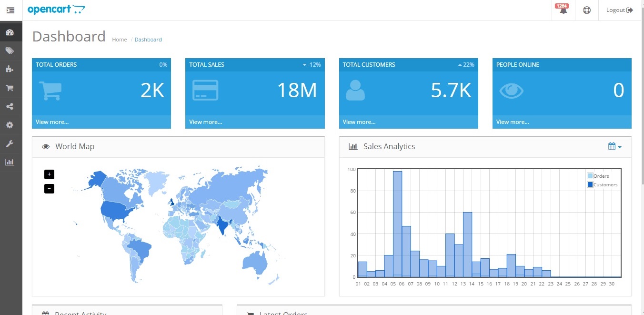Select Brazil on the world map
The width and height of the screenshot is (644, 315).
coord(141,248)
